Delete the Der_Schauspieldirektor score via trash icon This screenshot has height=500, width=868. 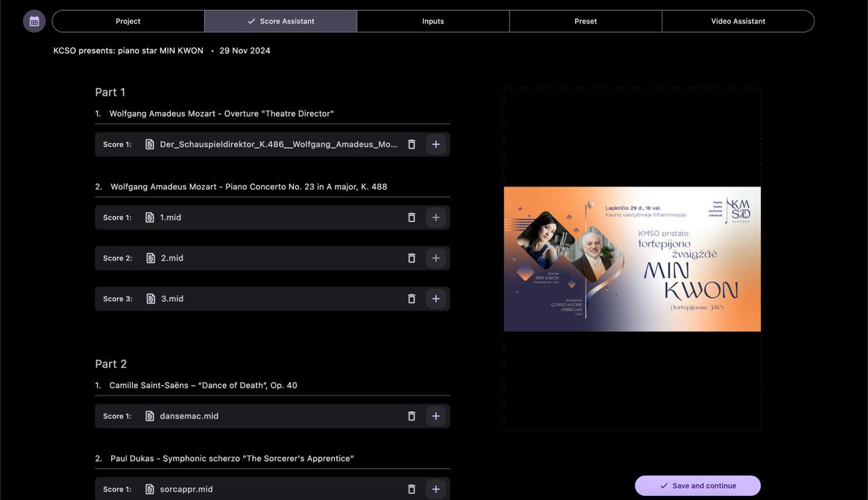point(411,144)
